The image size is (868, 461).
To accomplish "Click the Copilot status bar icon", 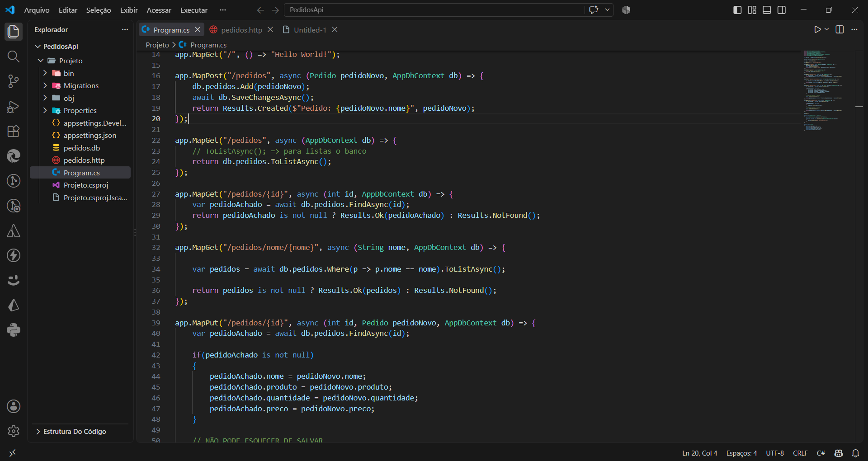I will 839,453.
